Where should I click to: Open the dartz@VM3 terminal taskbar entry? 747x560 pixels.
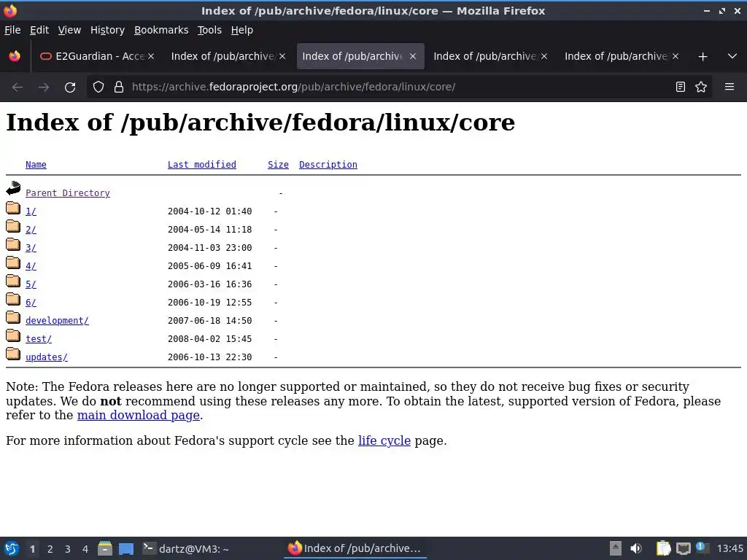click(186, 548)
